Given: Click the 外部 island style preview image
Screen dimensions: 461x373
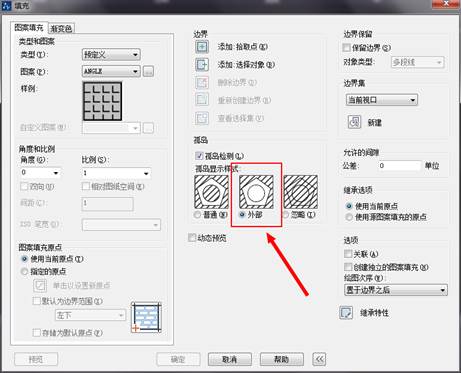Looking at the screenshot, I should click(256, 192).
